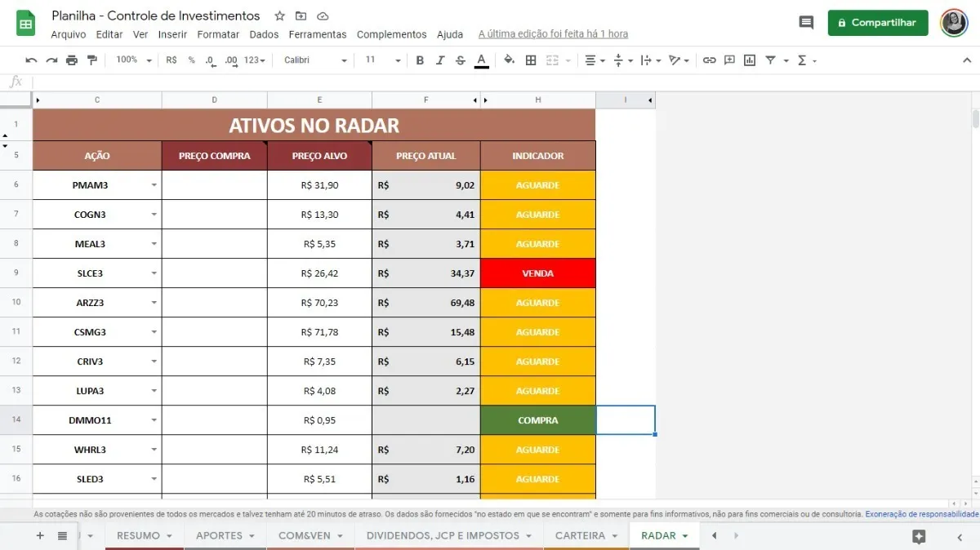This screenshot has width=980, height=550.
Task: Click the Undo arrow icon
Action: point(31,60)
